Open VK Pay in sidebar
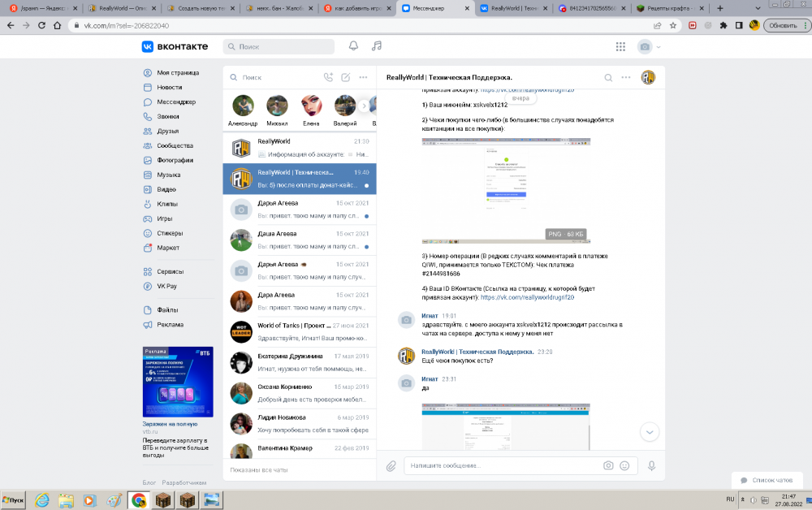The image size is (812, 510). tap(166, 286)
